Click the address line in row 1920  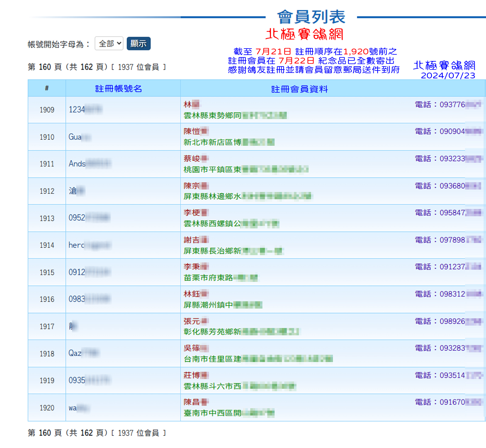click(228, 413)
